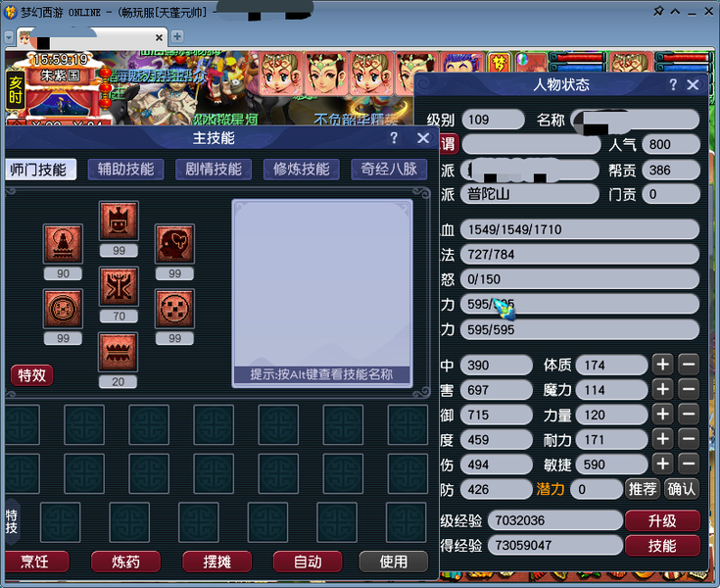The height and width of the screenshot is (588, 720).
Task: Decrease 敏捷 with the minus button
Action: point(689,464)
